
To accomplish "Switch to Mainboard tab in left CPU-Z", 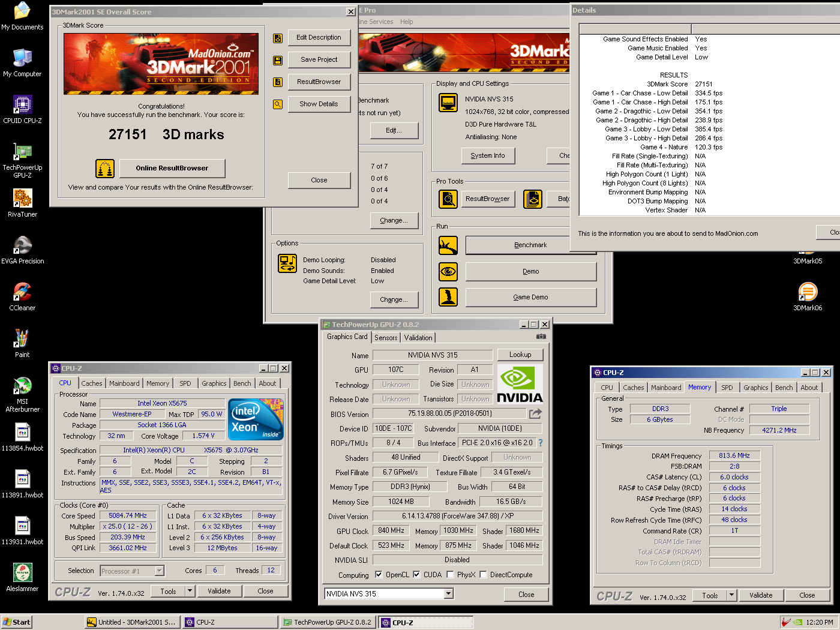I will point(124,383).
